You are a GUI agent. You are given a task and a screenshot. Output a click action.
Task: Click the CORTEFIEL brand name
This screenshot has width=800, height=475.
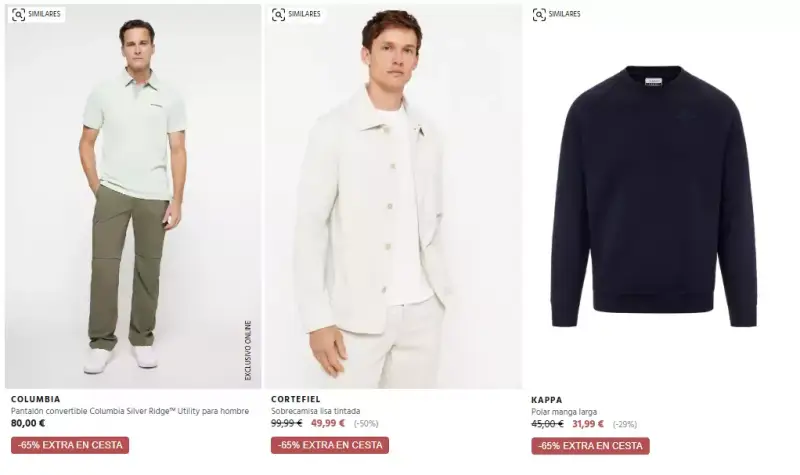pyautogui.click(x=295, y=399)
